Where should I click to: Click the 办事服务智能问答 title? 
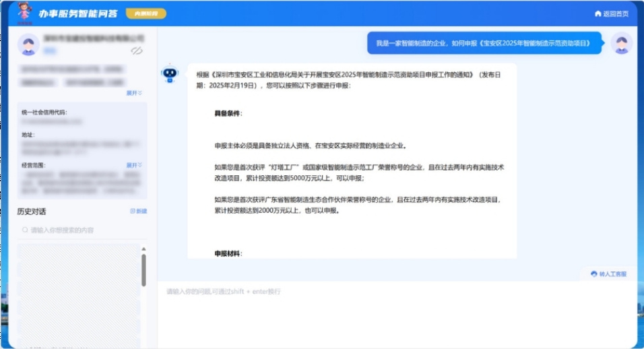pos(77,13)
